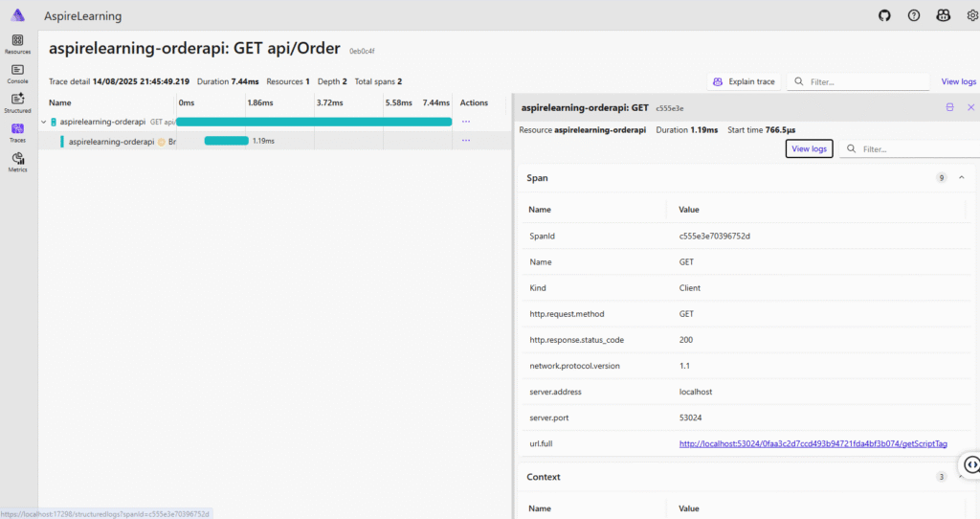The height and width of the screenshot is (519, 980).
Task: Click the Span section count badge 9
Action: (x=942, y=178)
